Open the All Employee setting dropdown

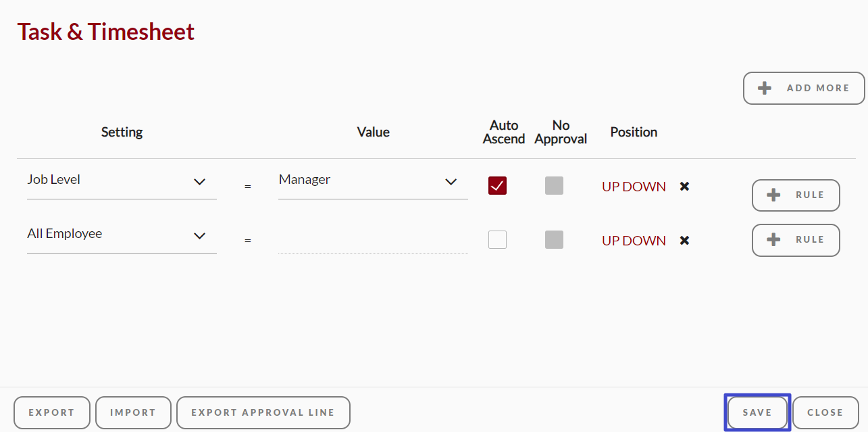122,235
